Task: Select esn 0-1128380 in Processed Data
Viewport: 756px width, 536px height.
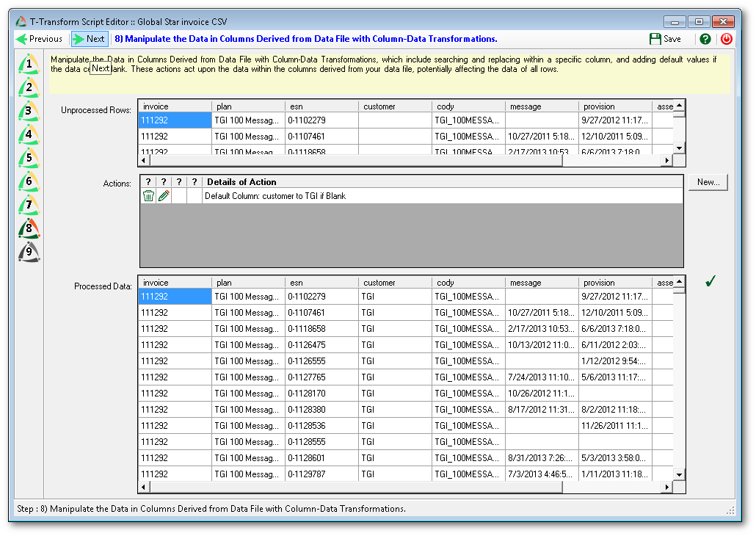Action: 321,410
